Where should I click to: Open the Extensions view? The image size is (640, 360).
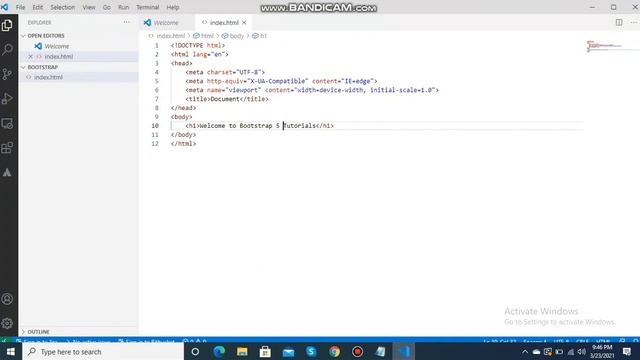(7, 148)
